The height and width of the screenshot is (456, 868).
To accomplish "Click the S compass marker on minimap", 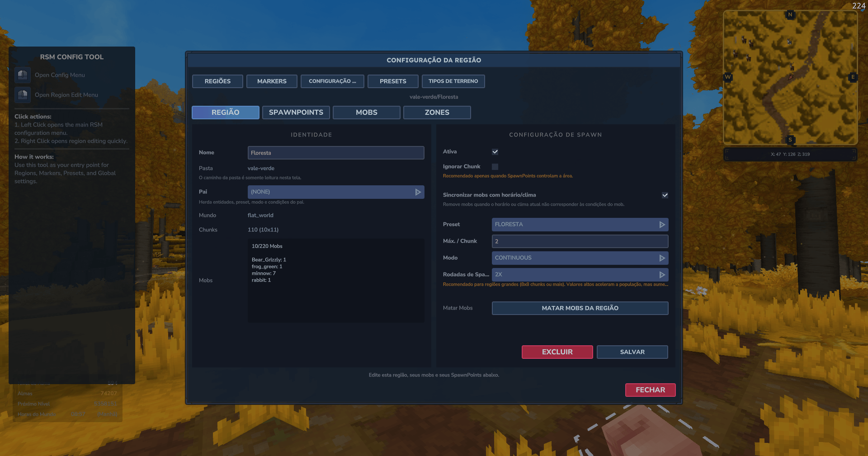I will tap(790, 140).
